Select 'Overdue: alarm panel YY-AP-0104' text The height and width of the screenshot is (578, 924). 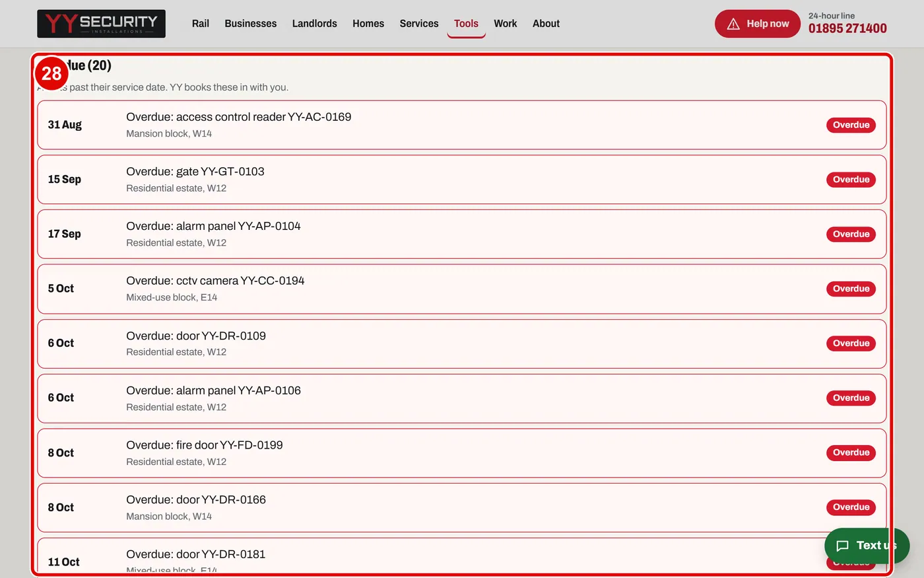pos(213,226)
